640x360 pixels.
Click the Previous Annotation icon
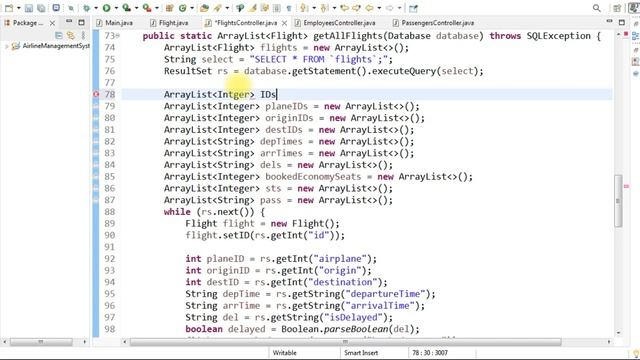coord(324,8)
